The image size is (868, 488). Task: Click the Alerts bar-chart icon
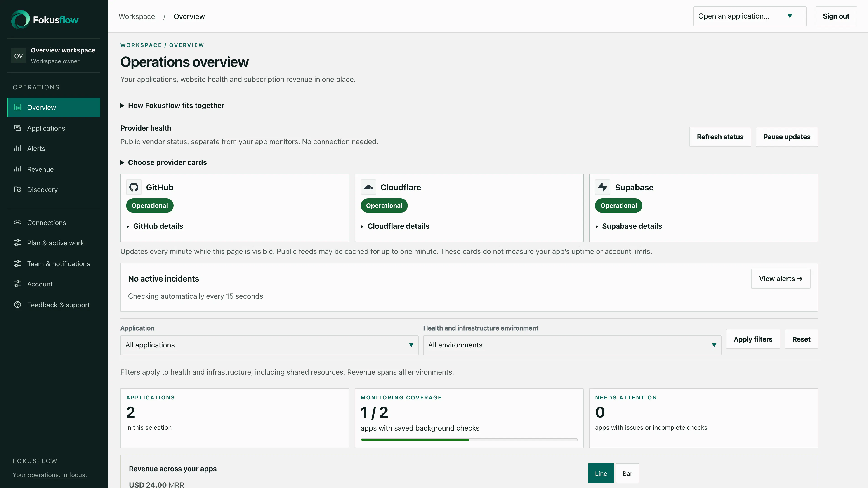click(18, 148)
